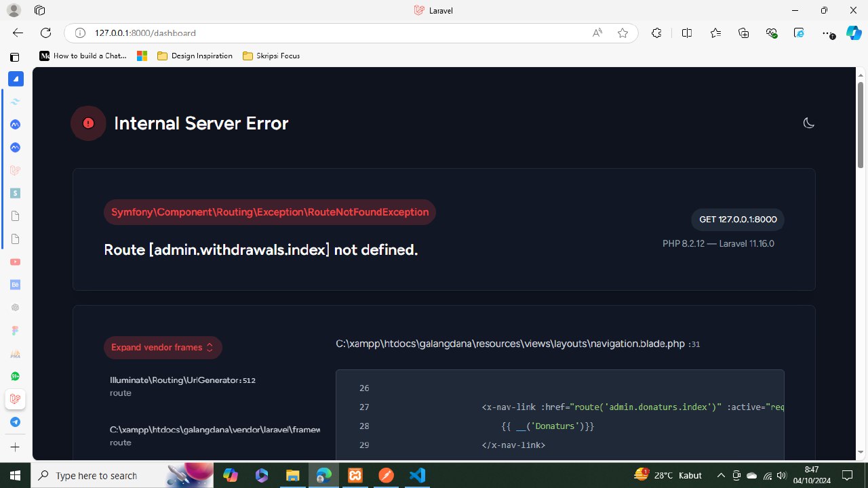Screen dimensions: 868x488
Task: Click the browser back arrow
Action: click(x=18, y=33)
